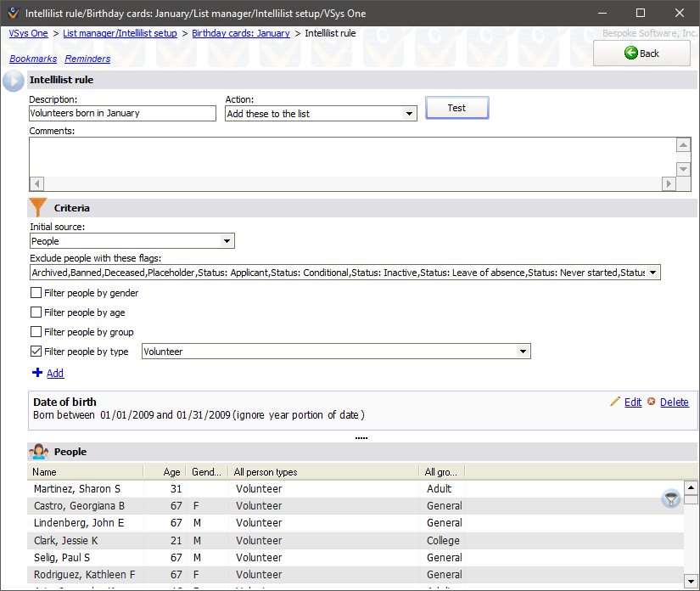
Task: Enable the Filter people by gender checkbox
Action: [36, 292]
